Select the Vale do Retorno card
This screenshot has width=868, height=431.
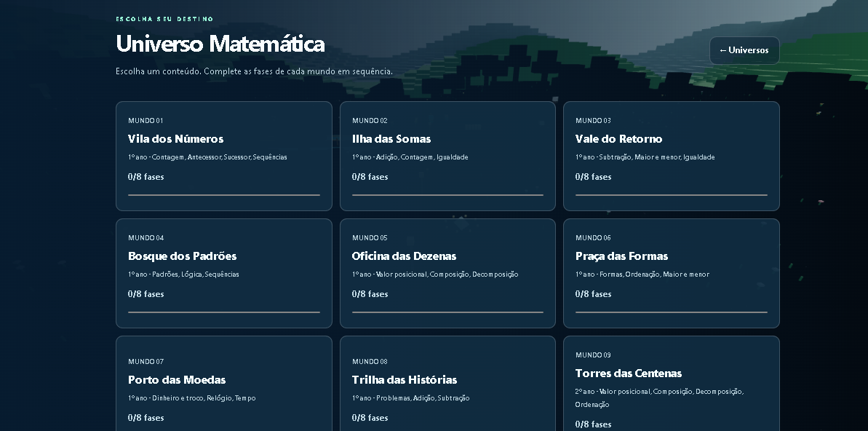pyautogui.click(x=671, y=157)
